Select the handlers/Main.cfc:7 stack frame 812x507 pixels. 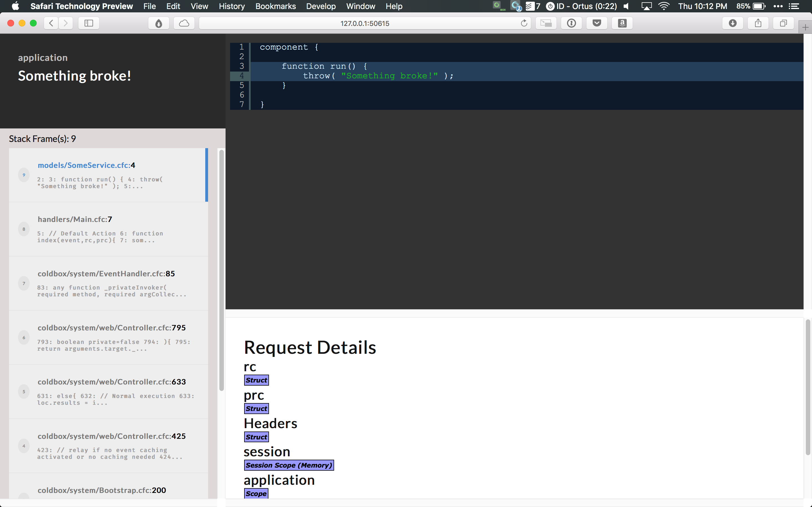(x=108, y=229)
